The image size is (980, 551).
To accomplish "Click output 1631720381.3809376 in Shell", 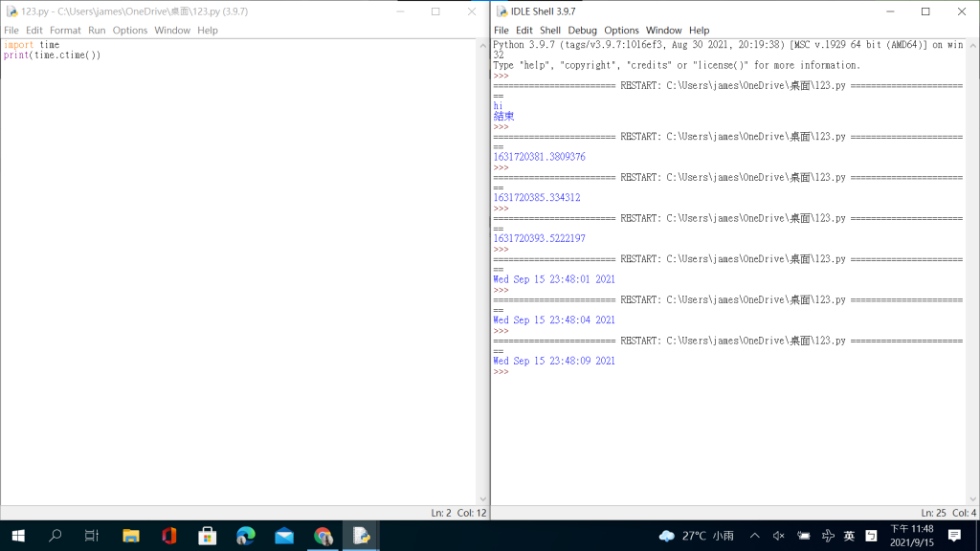I will tap(540, 157).
